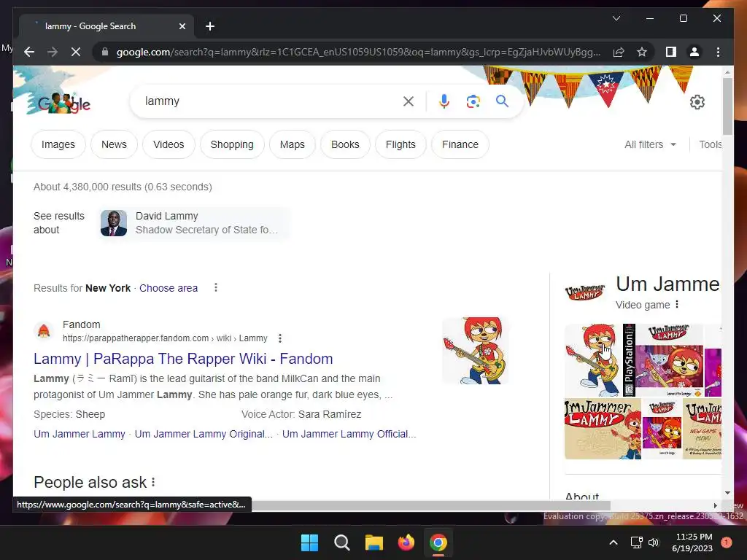Launch Firefox from the taskbar
747x560 pixels.
[406, 542]
